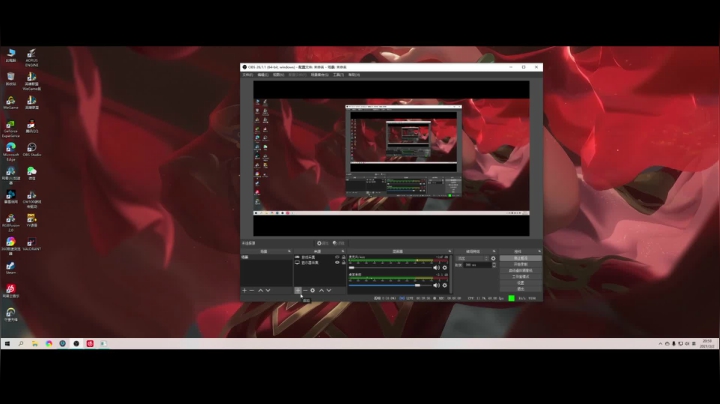Click the Windows Start button
This screenshot has height=404, width=720.
point(7,343)
